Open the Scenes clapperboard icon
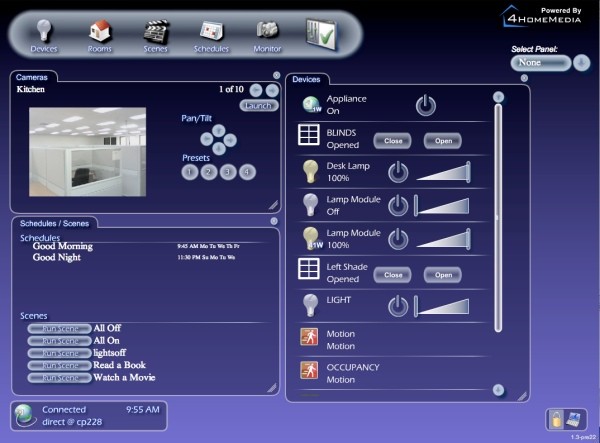This screenshot has height=443, width=600. pyautogui.click(x=156, y=31)
